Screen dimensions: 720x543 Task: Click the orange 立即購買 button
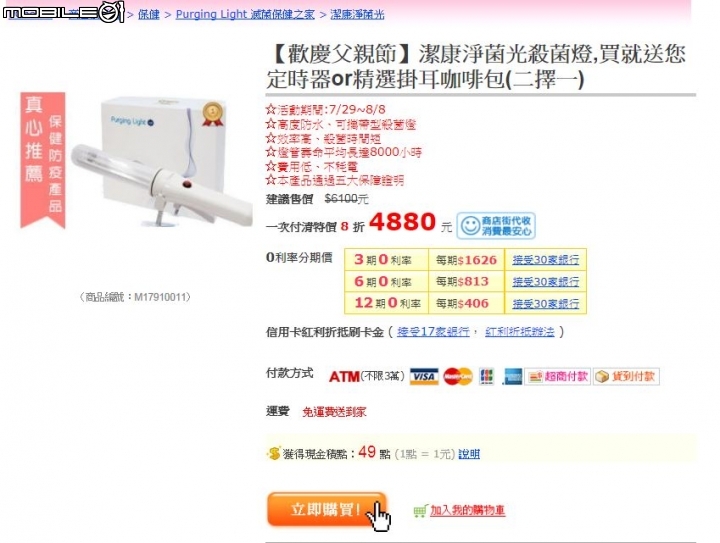(x=326, y=509)
